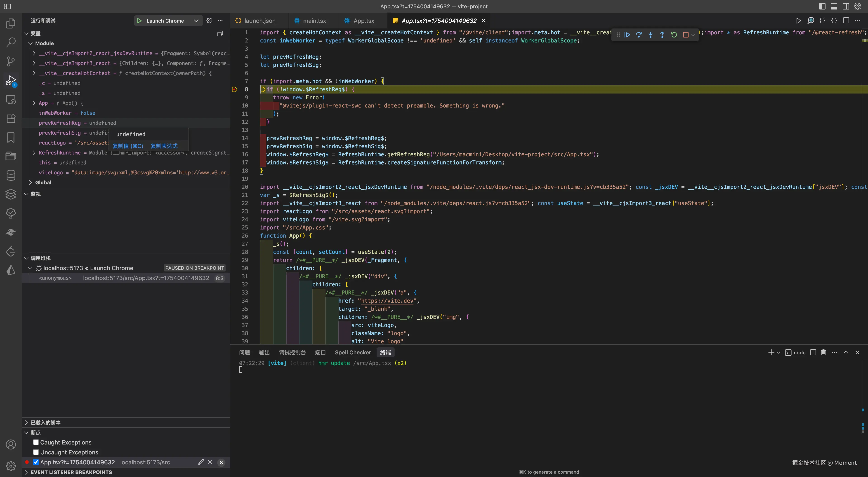This screenshot has height=477, width=868.
Task: Open the 调试控制台 panel tab
Action: pyautogui.click(x=292, y=353)
